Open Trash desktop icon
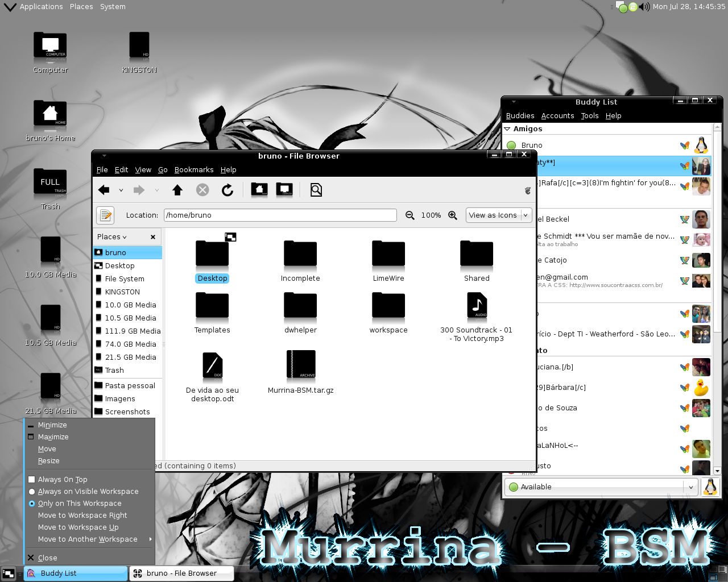This screenshot has width=728, height=582. [x=50, y=189]
